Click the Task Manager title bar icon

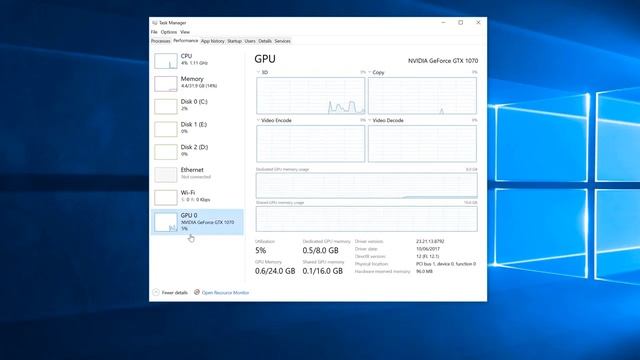[154, 23]
